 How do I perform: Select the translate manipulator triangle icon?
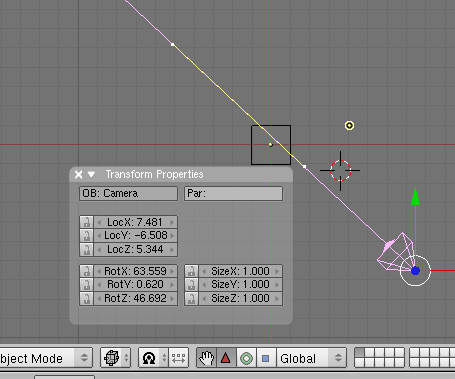tap(226, 358)
